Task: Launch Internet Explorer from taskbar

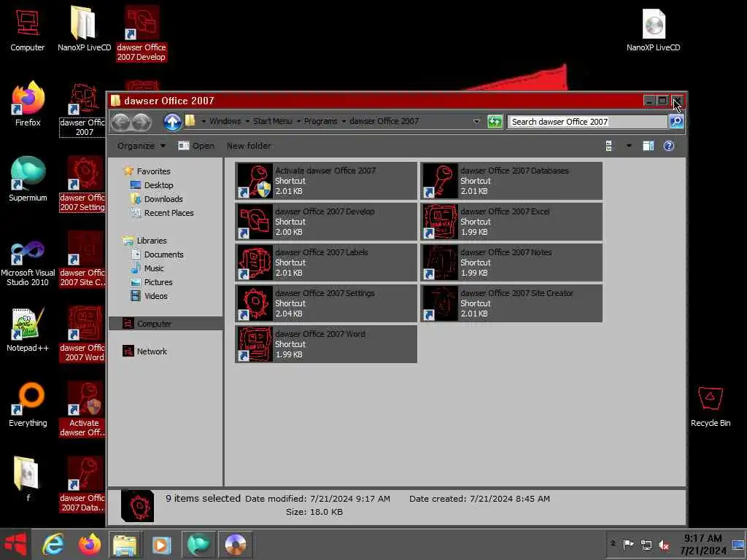Action: tap(53, 544)
